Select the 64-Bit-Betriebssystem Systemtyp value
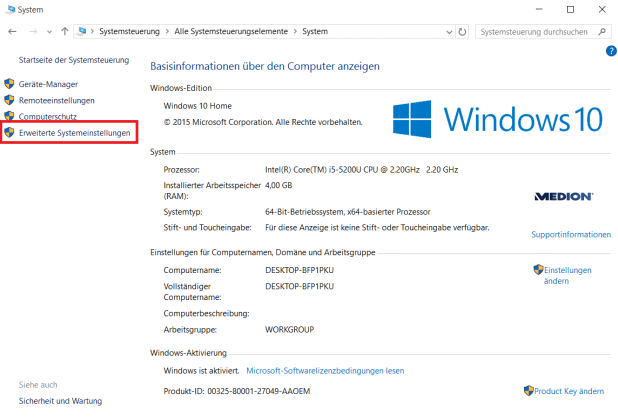Image resolution: width=618 pixels, height=419 pixels. (348, 212)
